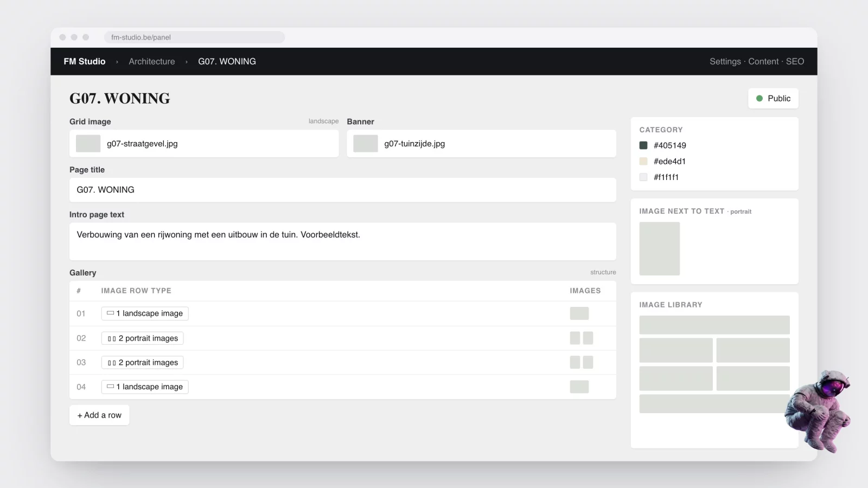Click first portrait thumbnail in row 03
Image resolution: width=868 pixels, height=488 pixels.
(x=575, y=362)
